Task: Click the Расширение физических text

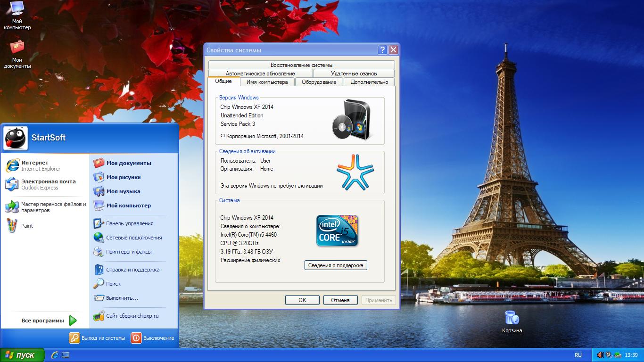Action: click(250, 260)
